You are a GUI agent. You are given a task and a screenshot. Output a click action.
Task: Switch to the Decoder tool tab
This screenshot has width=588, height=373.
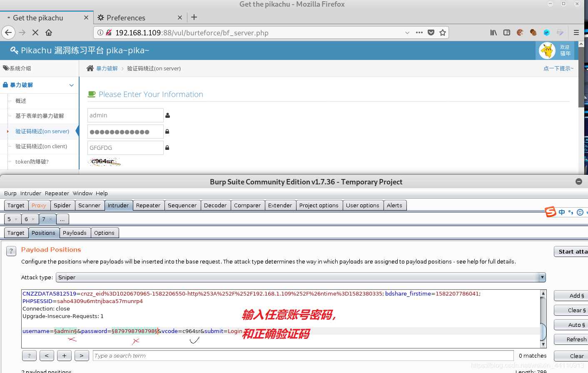point(215,205)
